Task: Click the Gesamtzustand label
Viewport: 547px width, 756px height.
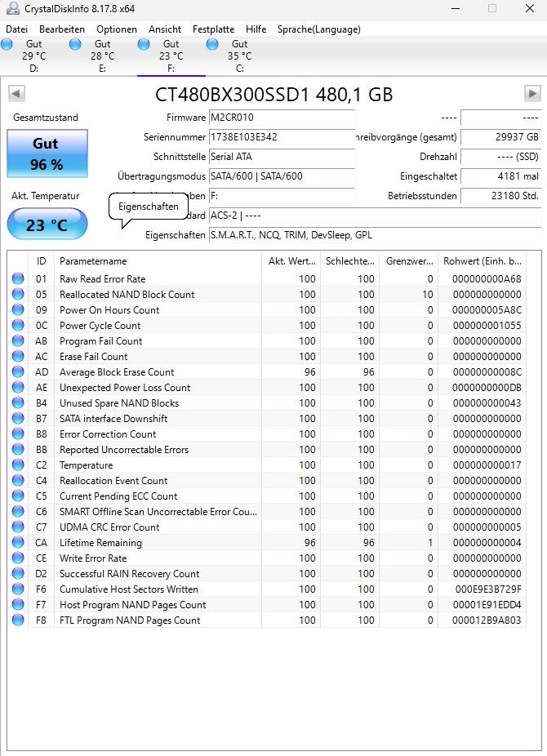Action: (x=45, y=118)
